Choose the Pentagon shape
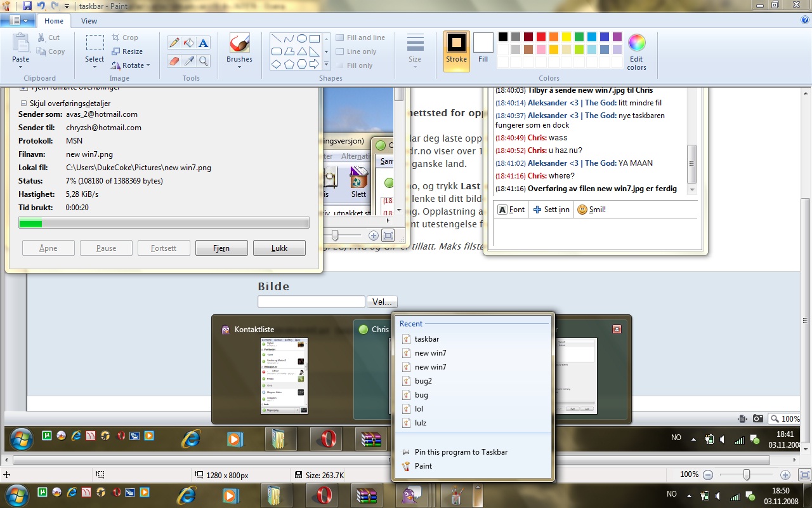 289,64
